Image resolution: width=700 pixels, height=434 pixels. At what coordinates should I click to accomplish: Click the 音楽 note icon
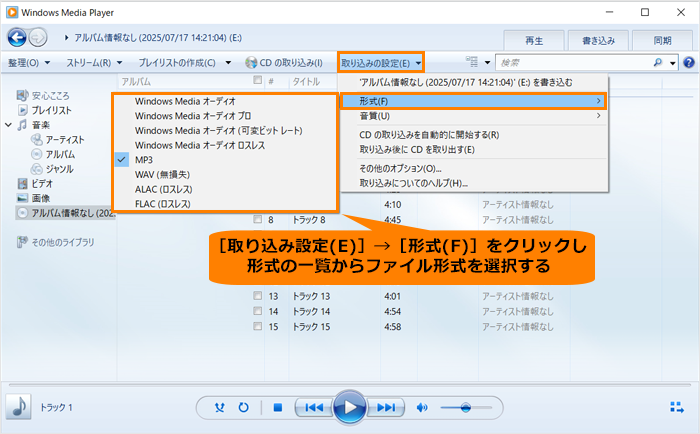[22, 125]
